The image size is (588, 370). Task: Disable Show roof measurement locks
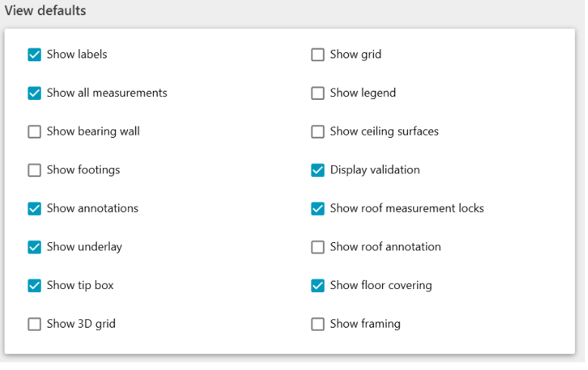pos(318,209)
